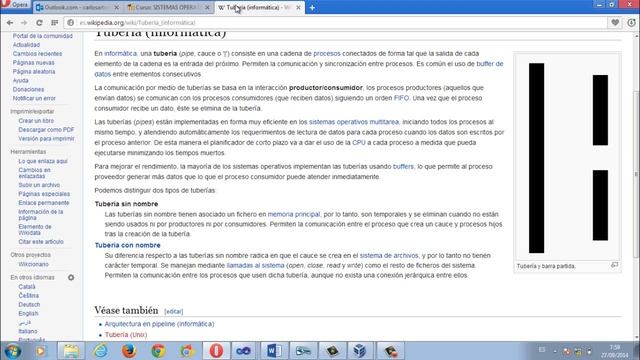Select 'Notificar un error' sidebar link

(x=34, y=98)
